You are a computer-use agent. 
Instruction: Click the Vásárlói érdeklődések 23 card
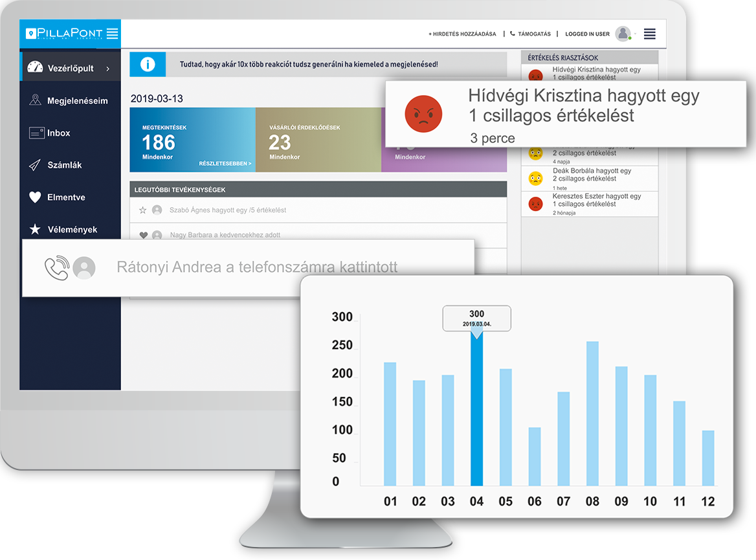318,140
